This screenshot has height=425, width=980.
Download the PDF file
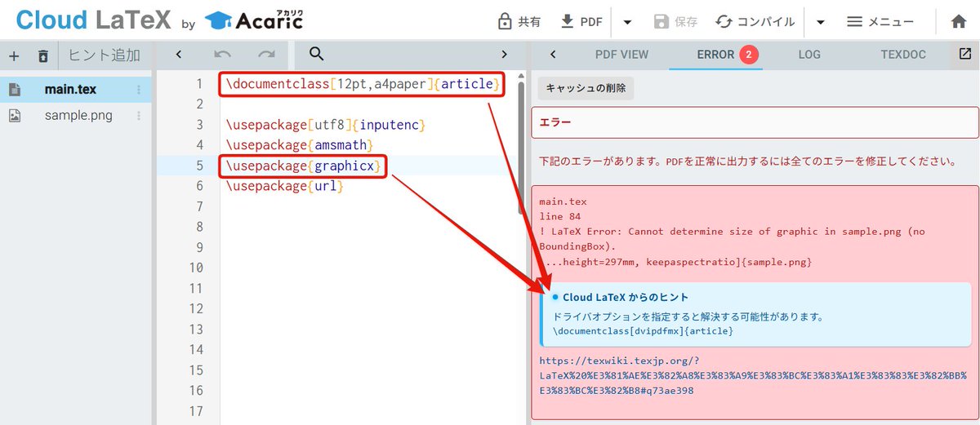pos(581,21)
